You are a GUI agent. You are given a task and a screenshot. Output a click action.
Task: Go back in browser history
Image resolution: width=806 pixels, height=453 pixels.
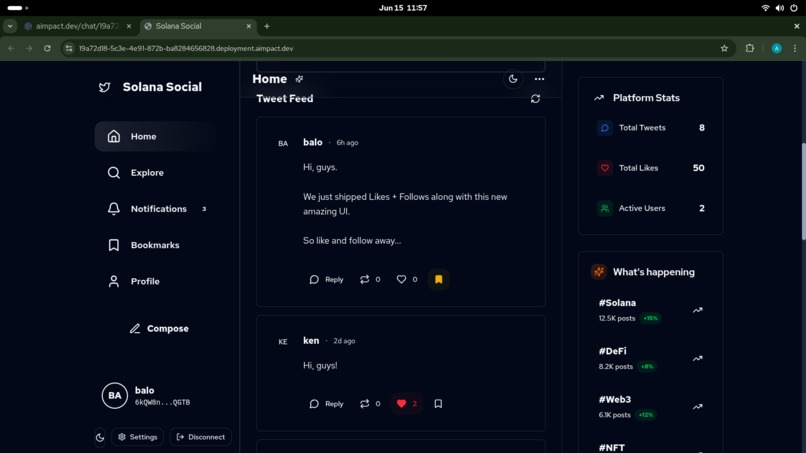[11, 48]
